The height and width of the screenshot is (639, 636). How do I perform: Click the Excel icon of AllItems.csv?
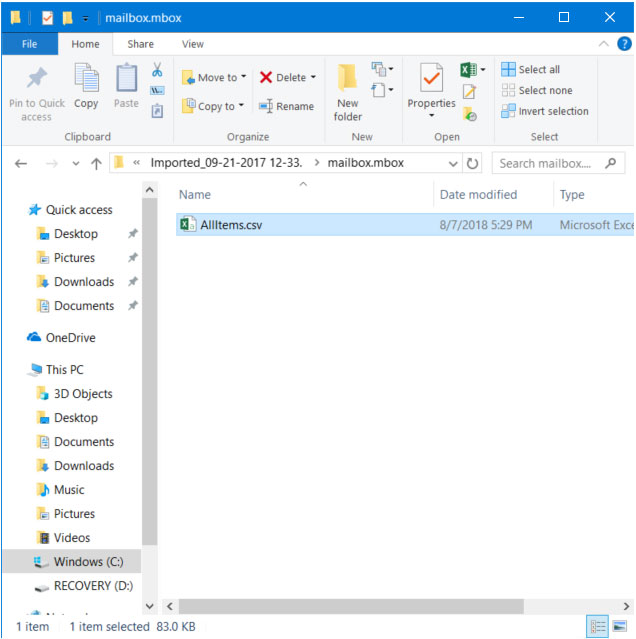188,224
